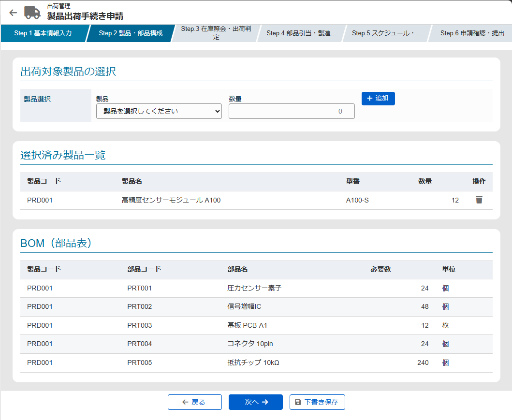Click the 単位 column header
Viewport: 512px width, 420px height.
pos(449,269)
